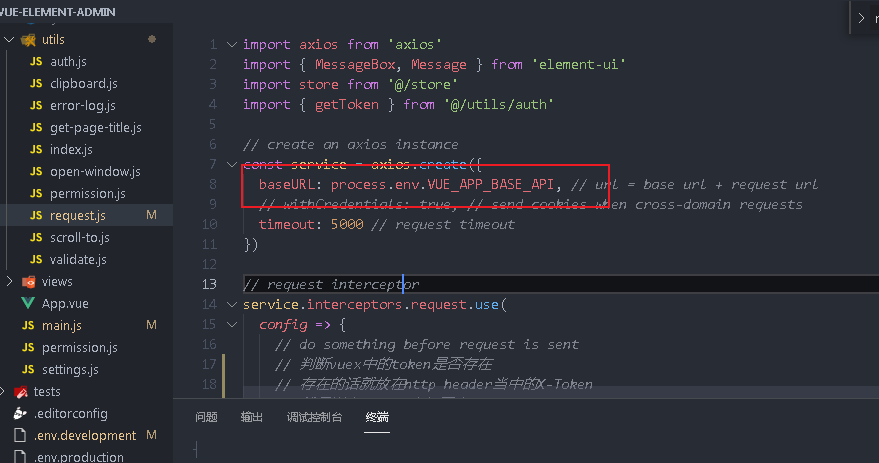
Task: Click the value 5000 on line 10
Action: (x=347, y=224)
